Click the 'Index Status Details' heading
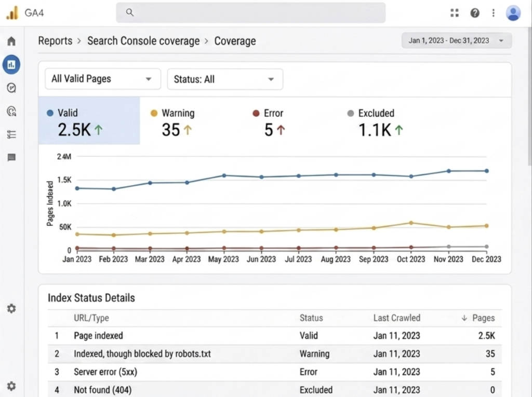This screenshot has width=532, height=397. coord(91,298)
